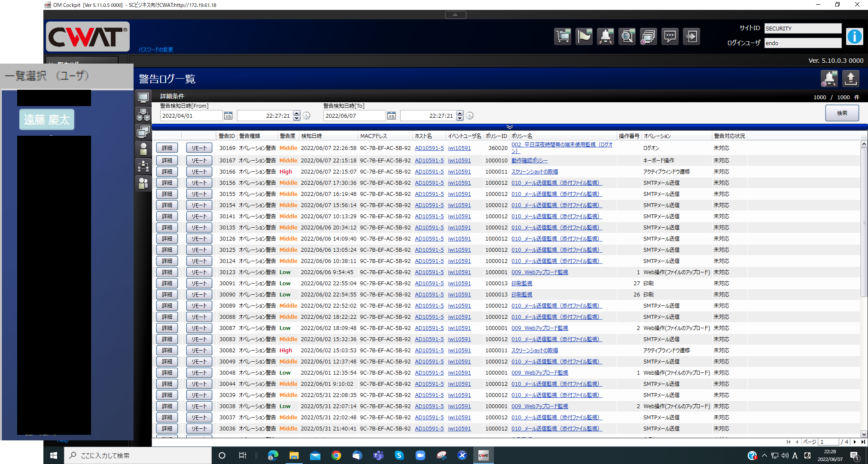Screen dimensions: 868x464
Task: Click the flag list toolbar icon
Action: [584, 37]
